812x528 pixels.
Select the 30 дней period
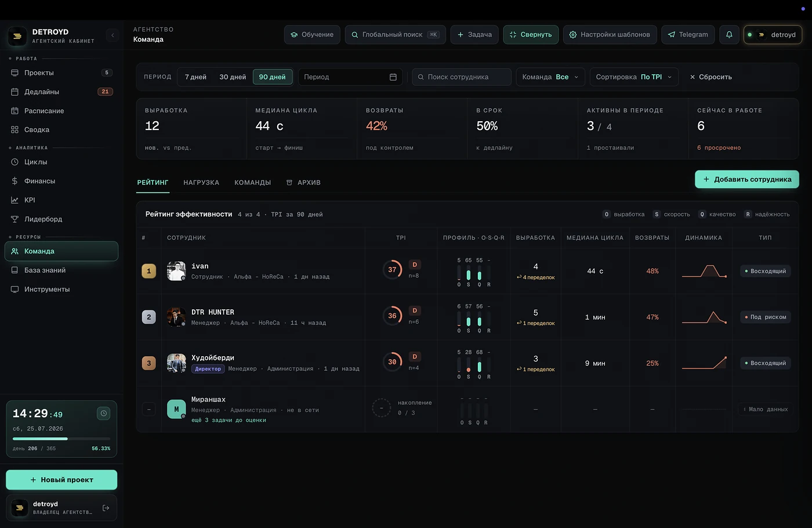point(233,77)
